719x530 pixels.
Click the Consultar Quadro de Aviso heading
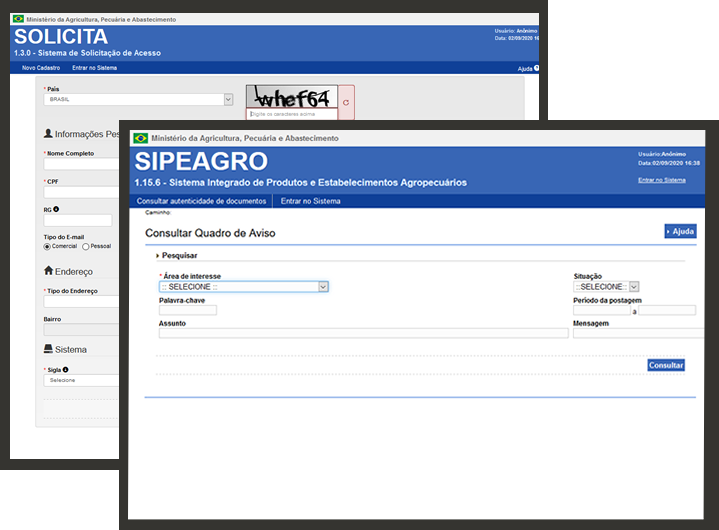coord(210,233)
